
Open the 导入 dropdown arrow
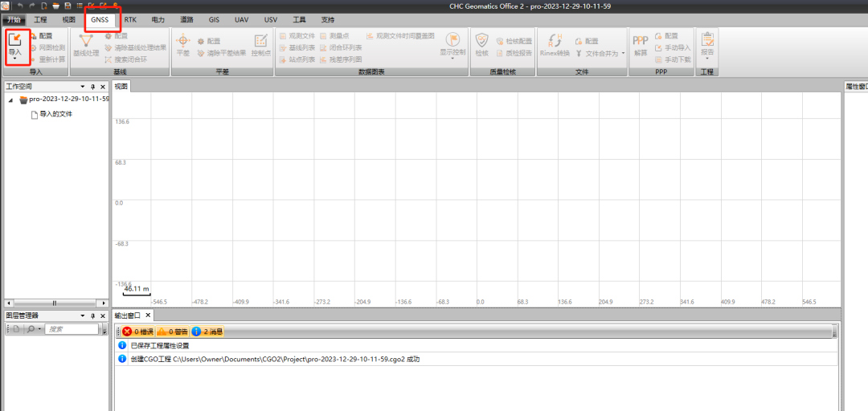[x=15, y=59]
